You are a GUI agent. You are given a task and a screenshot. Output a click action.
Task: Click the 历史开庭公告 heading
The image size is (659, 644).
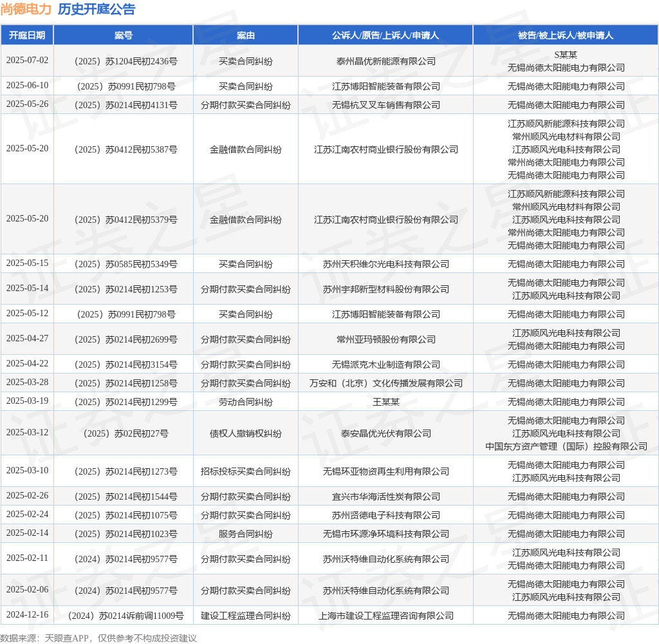[97, 9]
